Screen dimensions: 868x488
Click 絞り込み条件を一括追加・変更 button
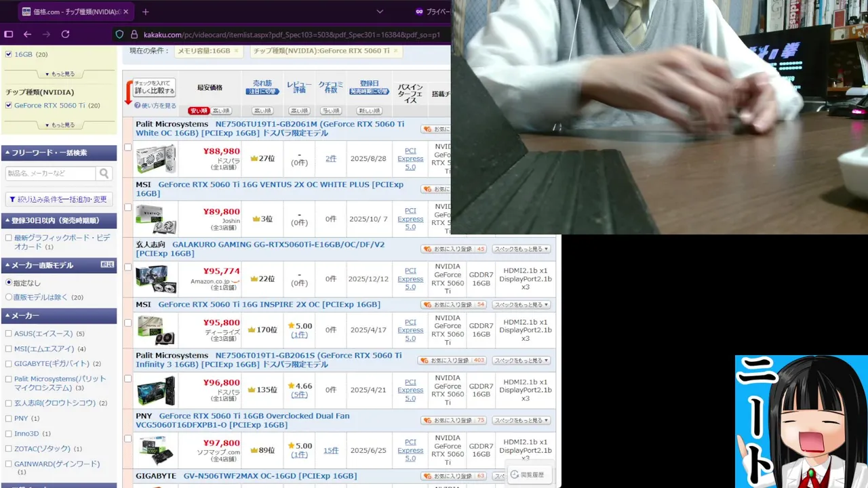pyautogui.click(x=59, y=199)
